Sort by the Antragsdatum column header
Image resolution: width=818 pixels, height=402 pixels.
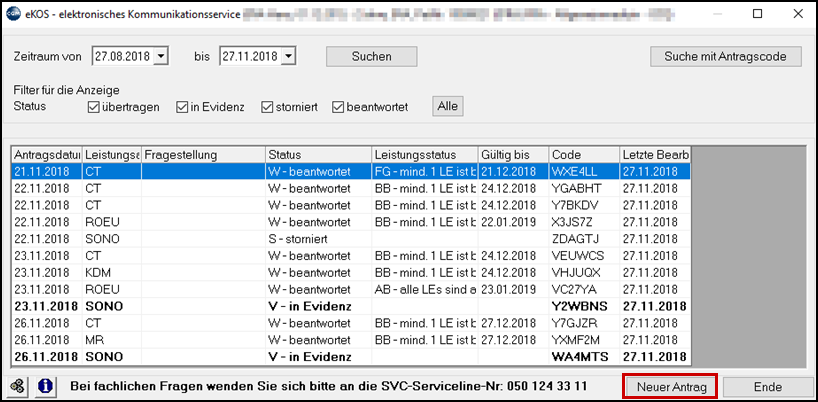[x=47, y=155]
